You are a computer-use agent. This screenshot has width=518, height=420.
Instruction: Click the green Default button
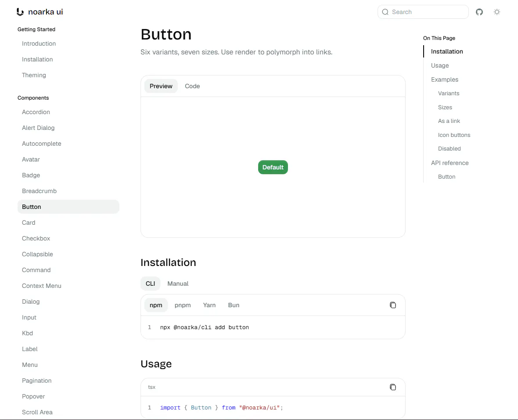point(273,167)
